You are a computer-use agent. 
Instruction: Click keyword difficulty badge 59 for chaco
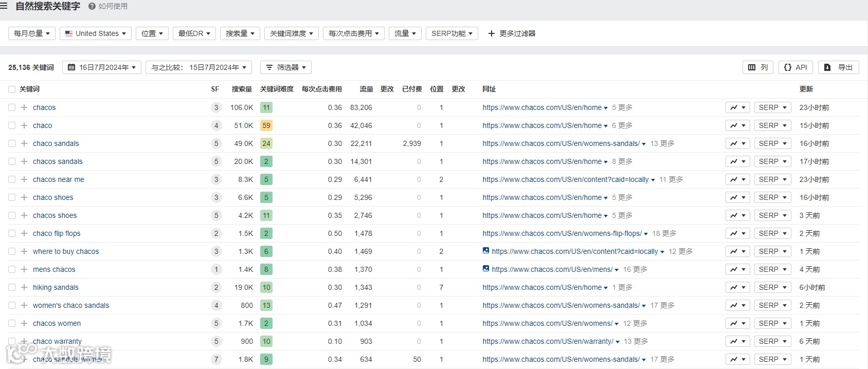point(266,125)
